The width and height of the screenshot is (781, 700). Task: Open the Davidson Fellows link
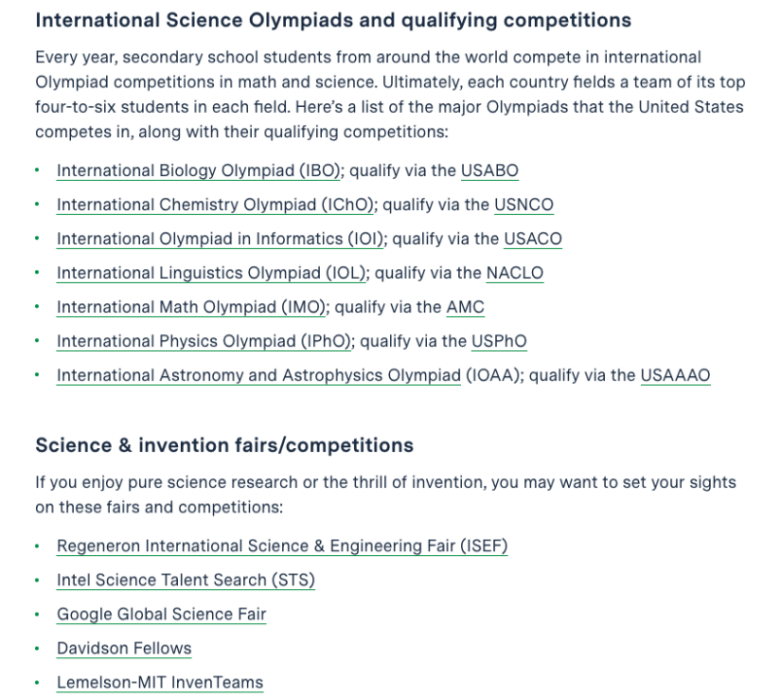[x=124, y=648]
